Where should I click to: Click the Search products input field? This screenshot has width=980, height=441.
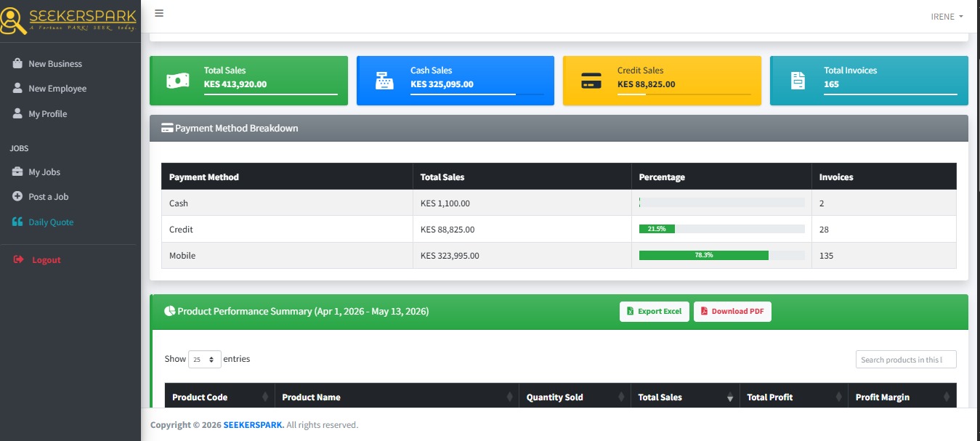click(906, 359)
